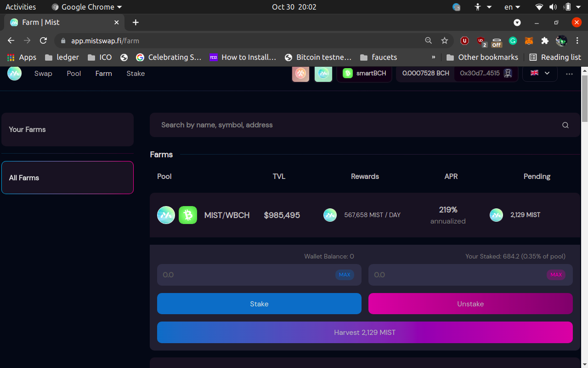Click the MIST icon next to 567,658 MIST / DAY
Image resolution: width=588 pixels, height=368 pixels.
coord(330,215)
